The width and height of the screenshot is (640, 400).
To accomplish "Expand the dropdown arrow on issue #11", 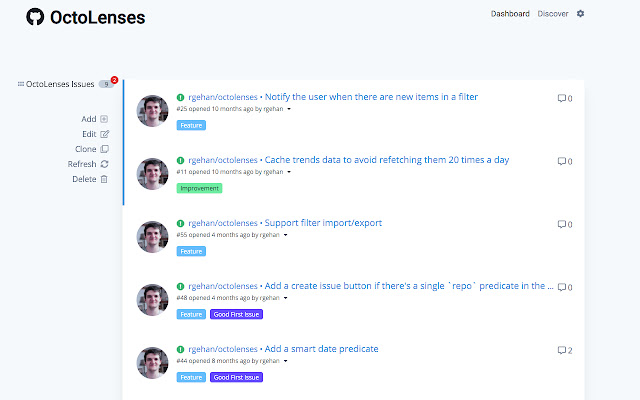I will [289, 172].
